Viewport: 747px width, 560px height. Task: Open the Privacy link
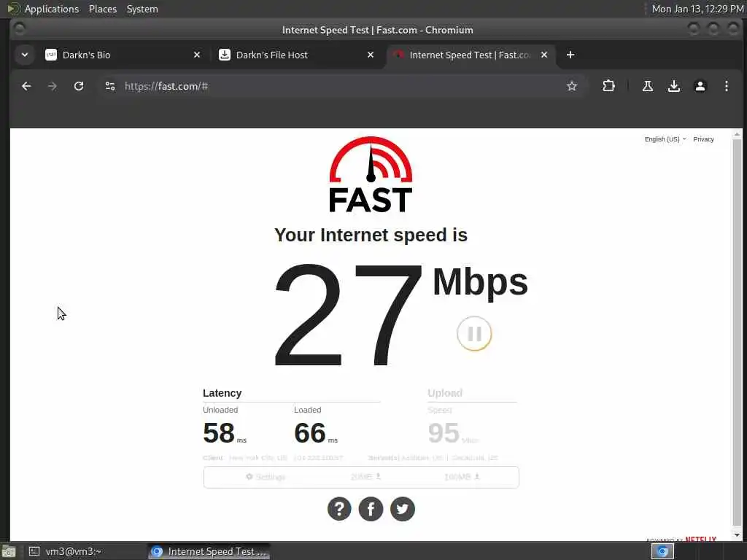coord(703,139)
